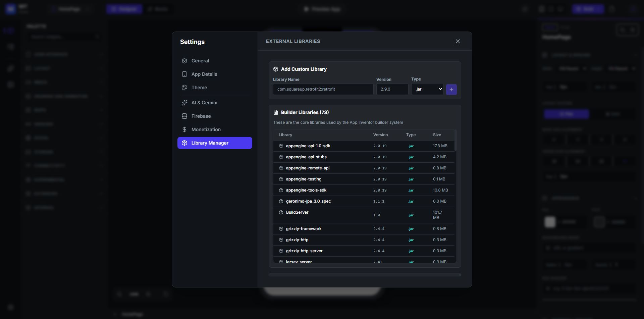Switch to the App Details section
644x319 pixels.
point(204,74)
